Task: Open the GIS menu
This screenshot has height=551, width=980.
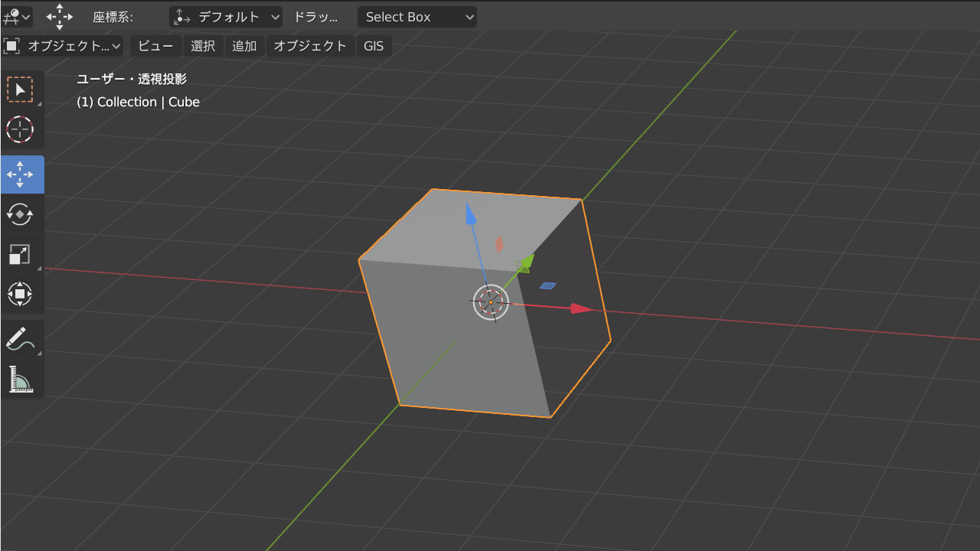Action: point(374,46)
